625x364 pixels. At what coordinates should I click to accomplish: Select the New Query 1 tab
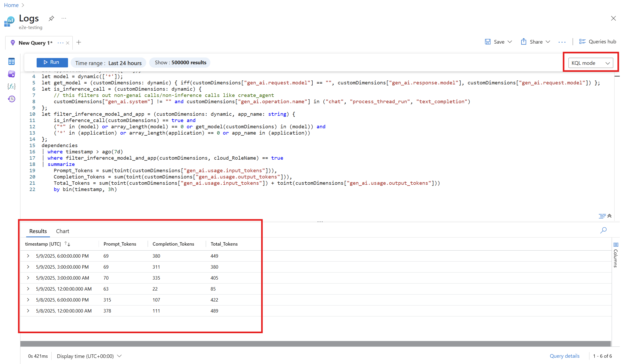pos(35,43)
